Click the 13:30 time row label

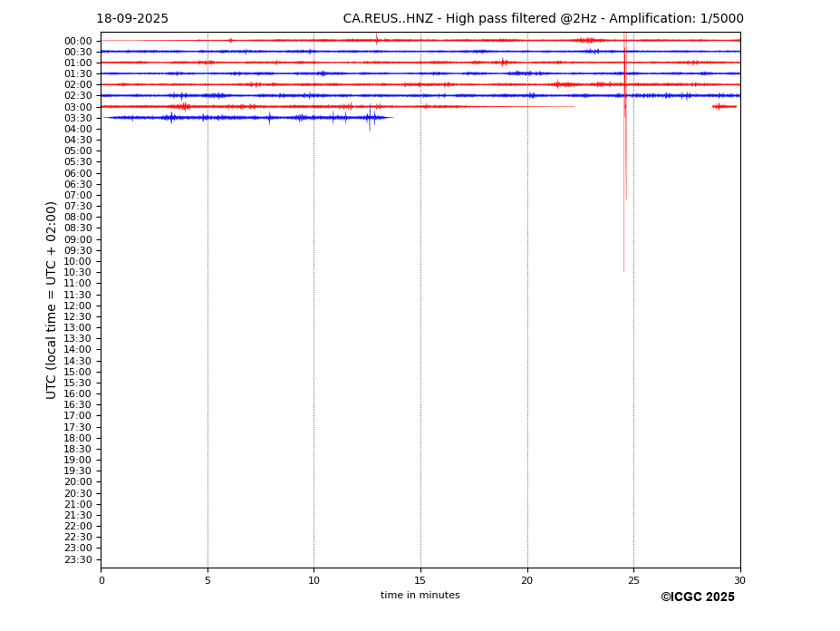pos(78,338)
